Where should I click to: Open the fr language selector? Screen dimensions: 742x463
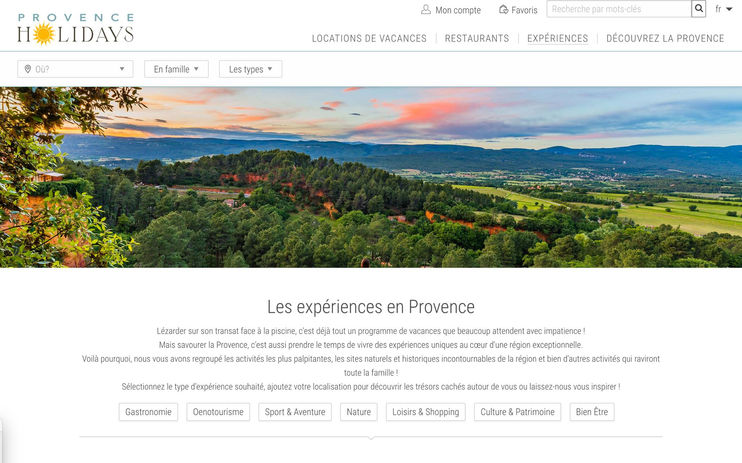(x=724, y=9)
